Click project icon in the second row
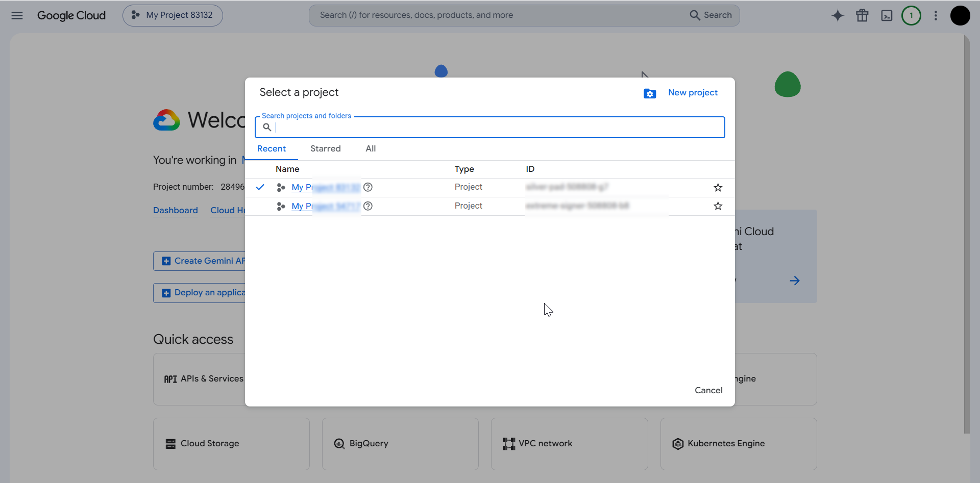 pos(281,206)
